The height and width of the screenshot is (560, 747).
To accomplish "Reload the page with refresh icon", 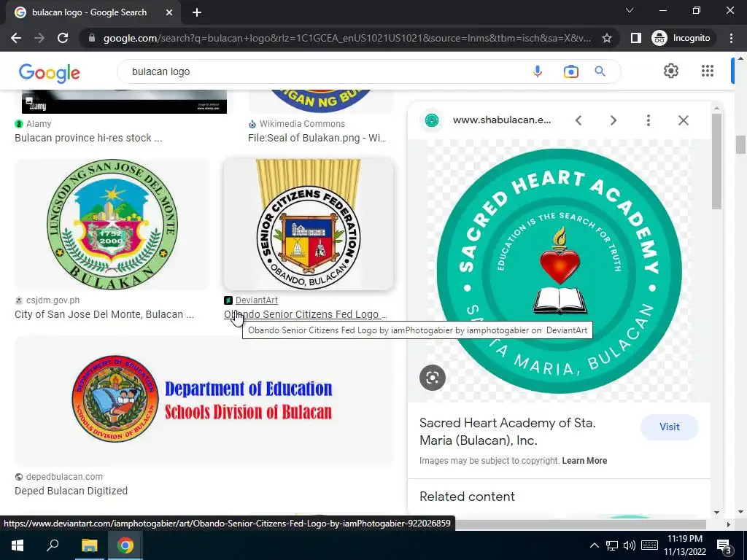I will [63, 38].
